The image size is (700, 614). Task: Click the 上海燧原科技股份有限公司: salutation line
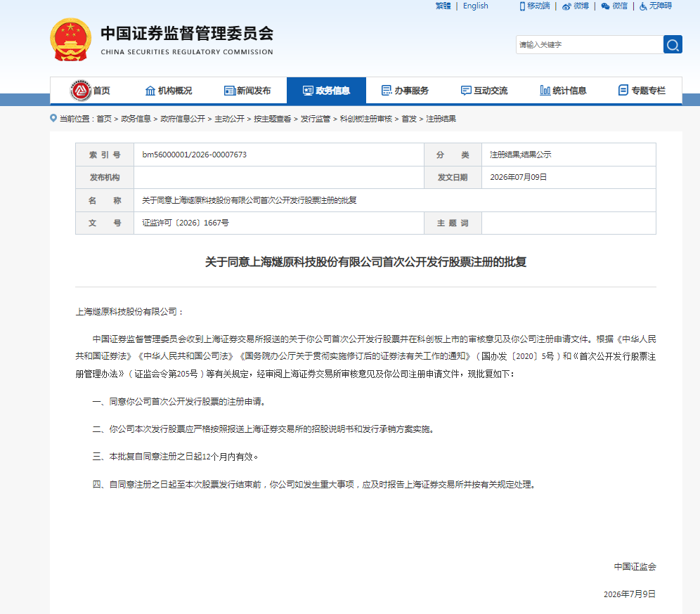(x=129, y=311)
